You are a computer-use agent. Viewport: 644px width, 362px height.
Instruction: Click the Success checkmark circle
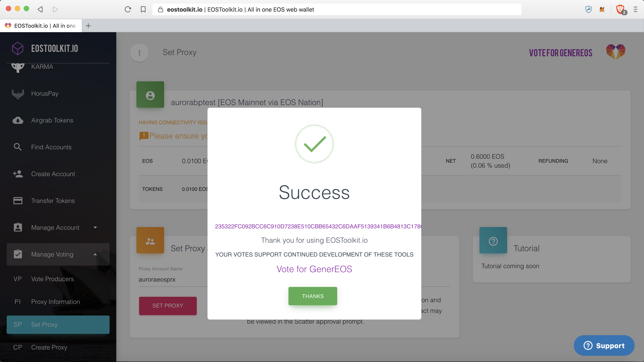tap(314, 144)
